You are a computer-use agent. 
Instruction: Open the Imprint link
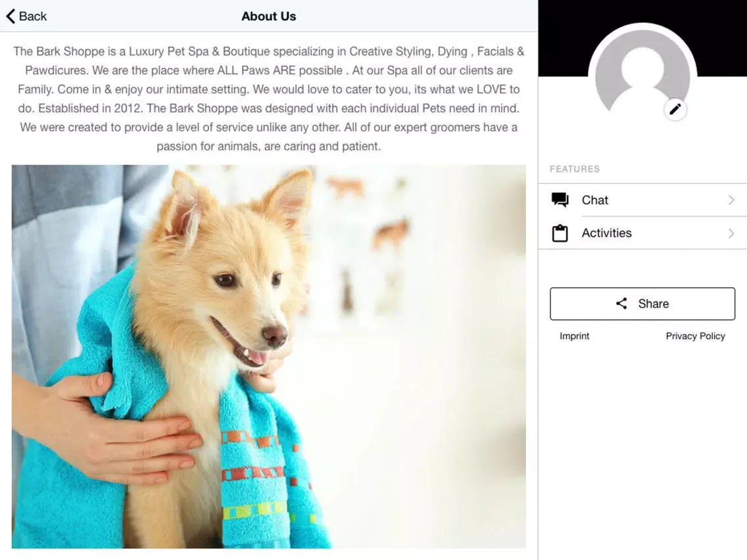click(574, 336)
